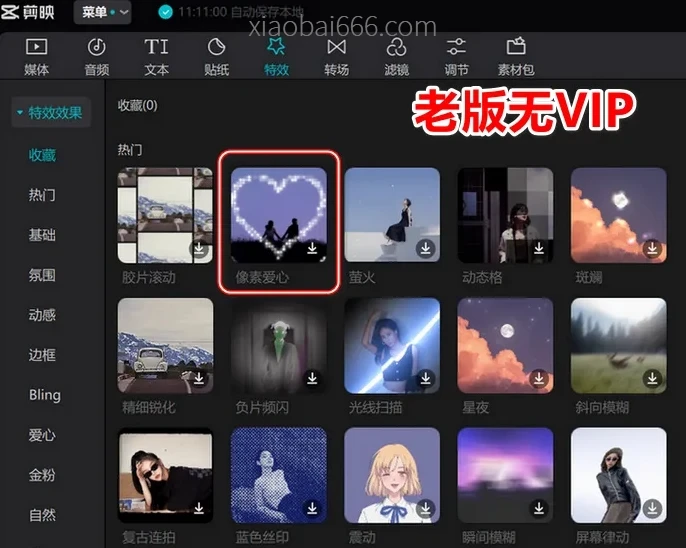The height and width of the screenshot is (548, 686).
Task: Preview the 光线扫描 effect thumbnail
Action: coord(392,346)
